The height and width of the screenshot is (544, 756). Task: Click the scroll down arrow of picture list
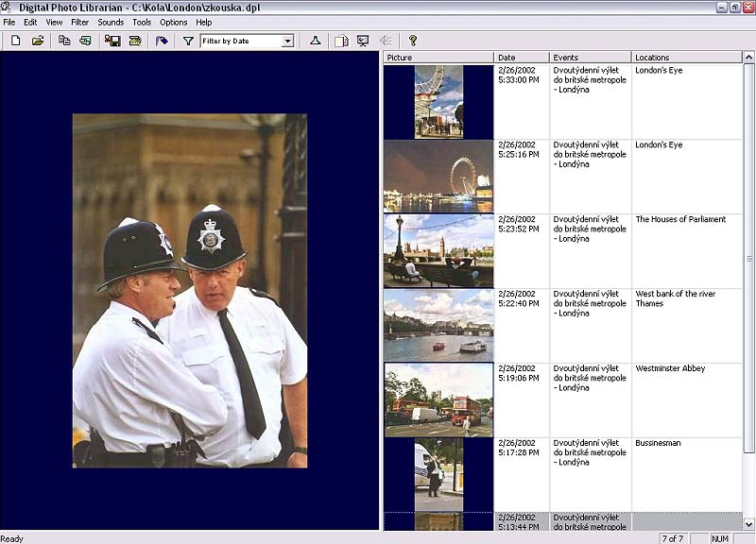748,524
